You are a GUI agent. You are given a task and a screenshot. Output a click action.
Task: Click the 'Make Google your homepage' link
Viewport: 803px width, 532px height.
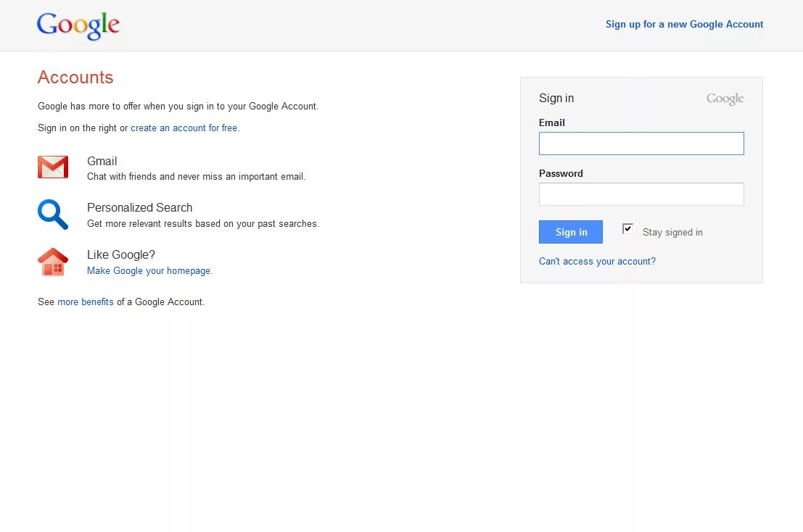coord(149,270)
